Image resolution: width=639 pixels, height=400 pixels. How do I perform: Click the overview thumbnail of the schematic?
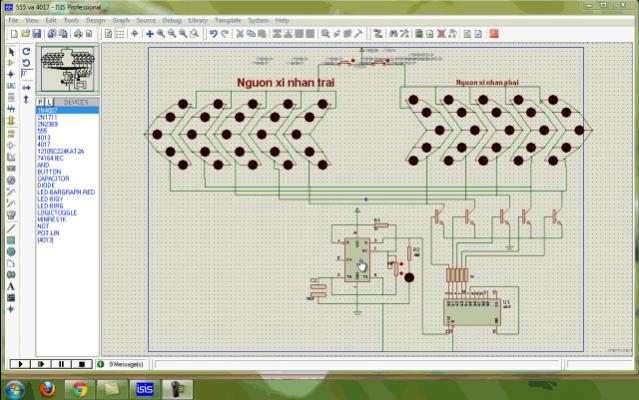tap(67, 68)
